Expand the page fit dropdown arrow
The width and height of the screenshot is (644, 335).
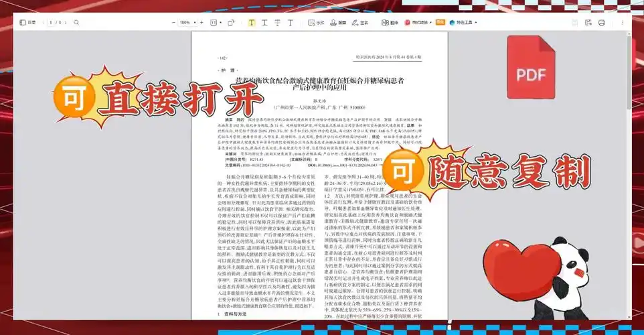(x=220, y=23)
